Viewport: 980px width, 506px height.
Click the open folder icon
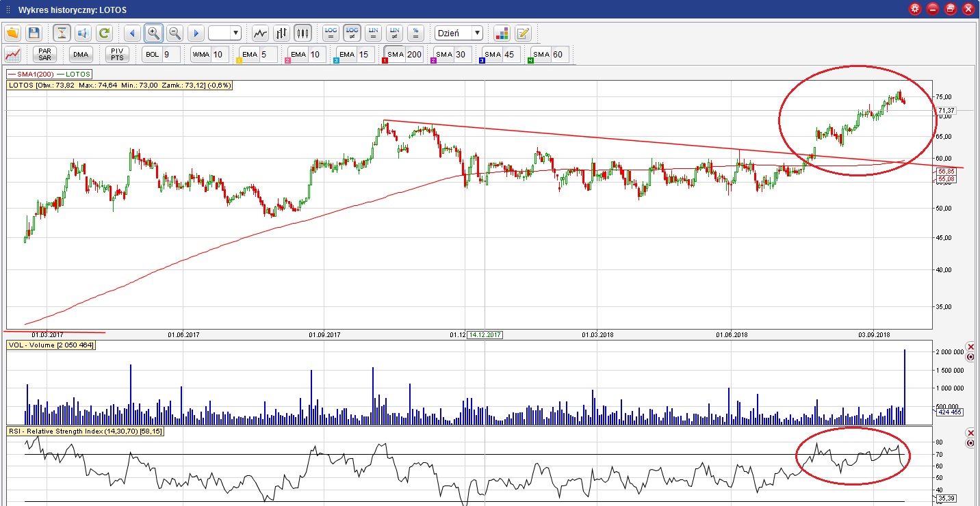tap(13, 33)
